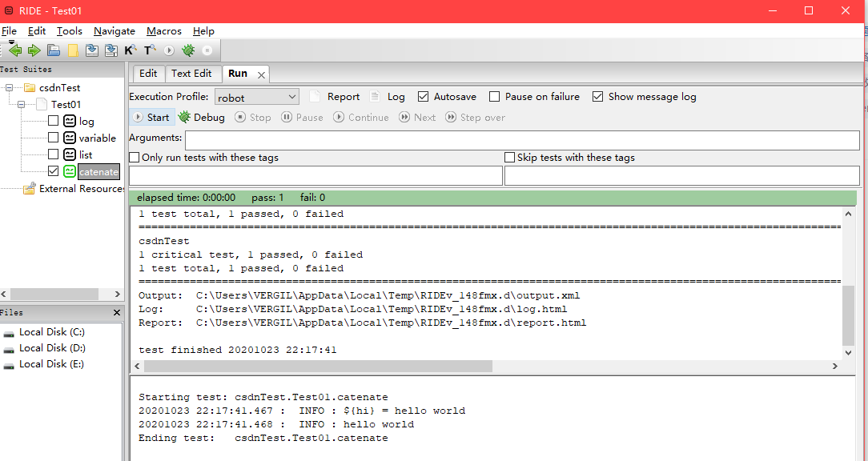The image size is (868, 461).
Task: Click Log document icon
Action: tap(375, 96)
